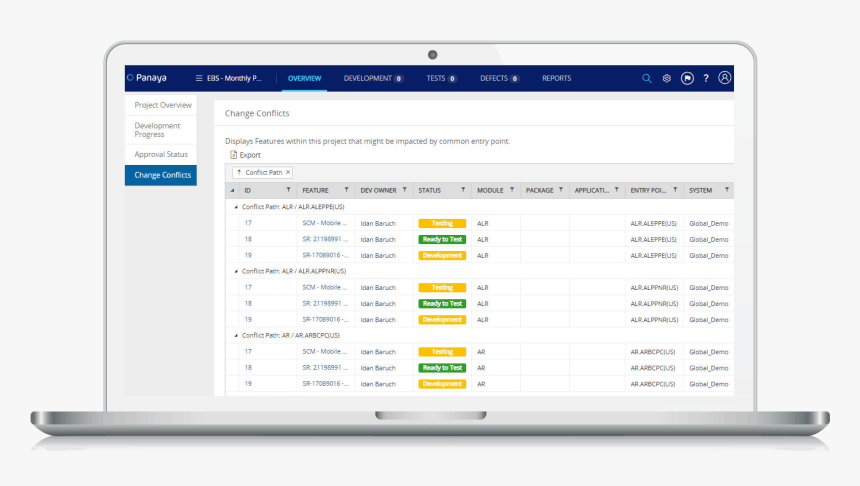This screenshot has width=860, height=486.
Task: Filter the SYSTEM column
Action: point(727,190)
